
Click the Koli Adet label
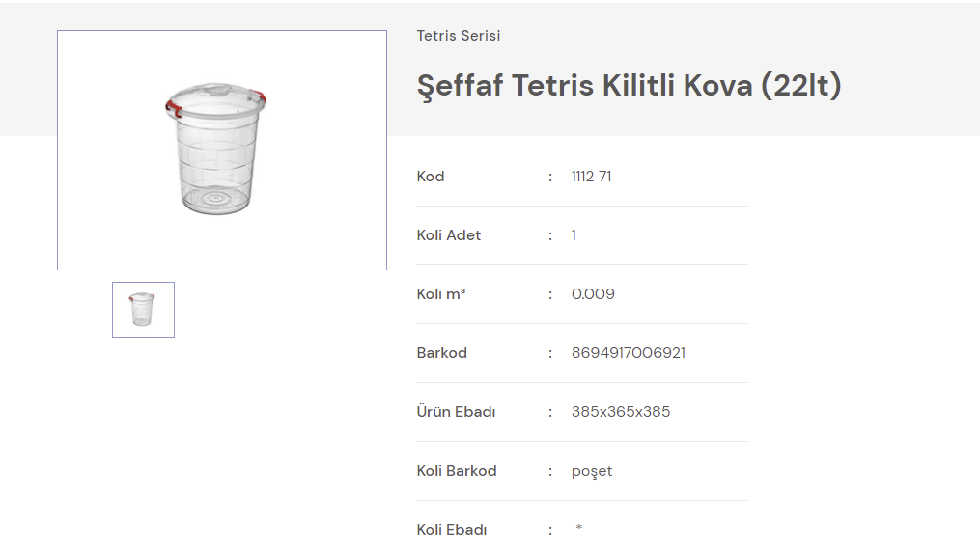(449, 235)
